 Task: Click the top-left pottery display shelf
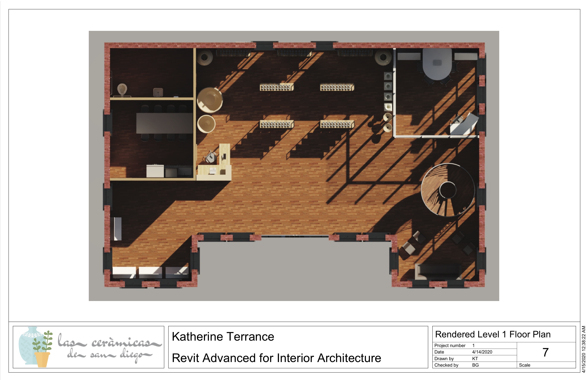(x=276, y=87)
